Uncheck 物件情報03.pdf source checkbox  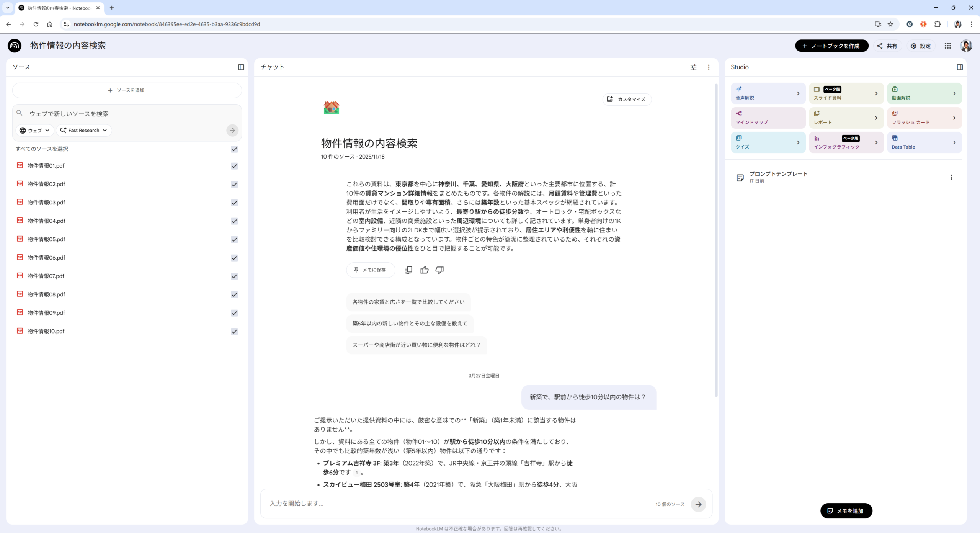click(x=234, y=203)
